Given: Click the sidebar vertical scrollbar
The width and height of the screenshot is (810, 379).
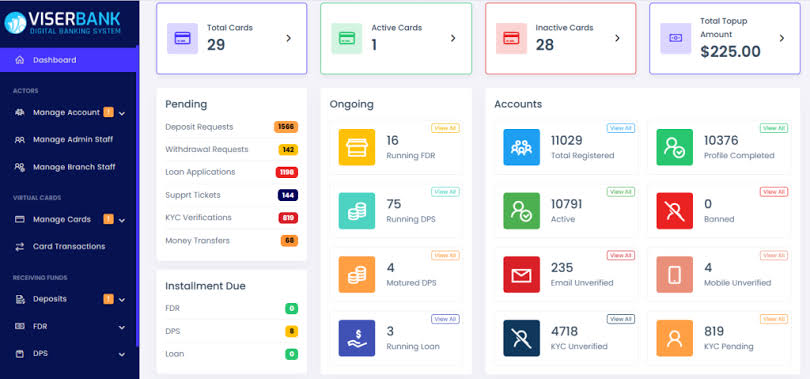Looking at the screenshot, I should click(137, 196).
